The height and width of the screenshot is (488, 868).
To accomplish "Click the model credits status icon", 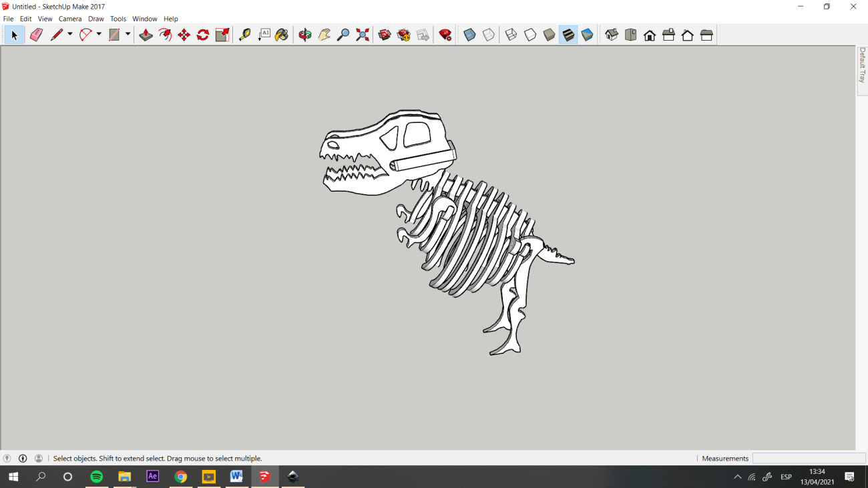I will (23, 459).
